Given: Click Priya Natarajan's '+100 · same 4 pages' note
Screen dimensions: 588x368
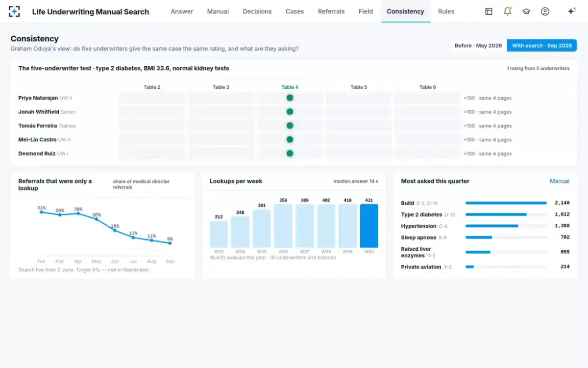Looking at the screenshot, I should point(488,98).
